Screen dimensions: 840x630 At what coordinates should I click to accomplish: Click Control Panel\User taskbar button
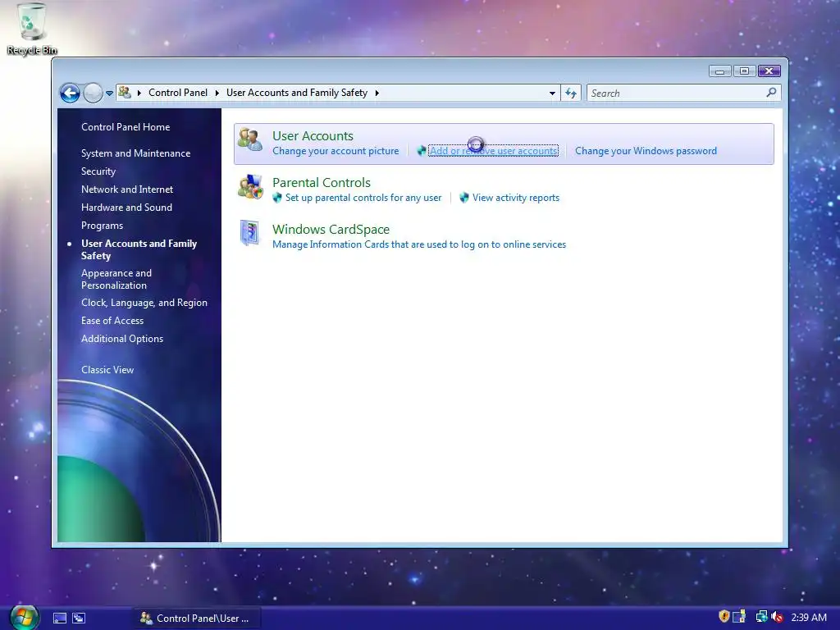tap(197, 619)
